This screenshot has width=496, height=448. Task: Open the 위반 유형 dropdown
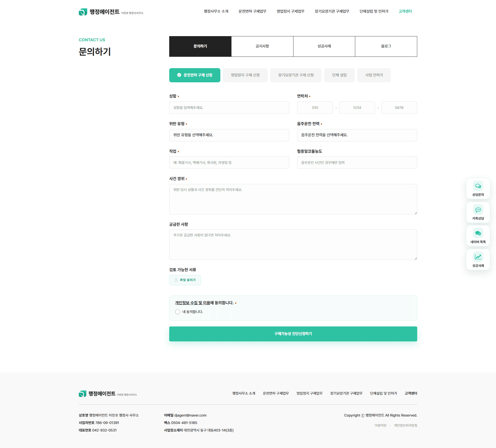click(x=229, y=135)
